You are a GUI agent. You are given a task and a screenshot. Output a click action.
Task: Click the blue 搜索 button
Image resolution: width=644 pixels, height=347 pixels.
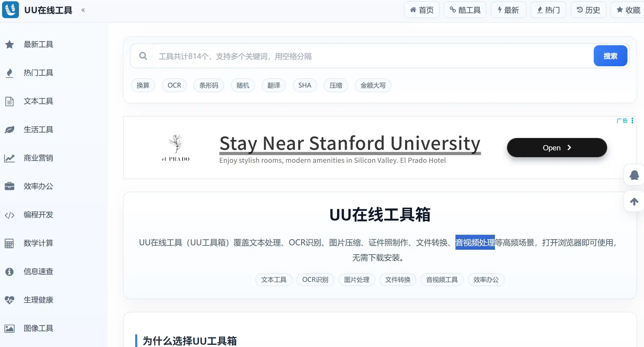610,56
